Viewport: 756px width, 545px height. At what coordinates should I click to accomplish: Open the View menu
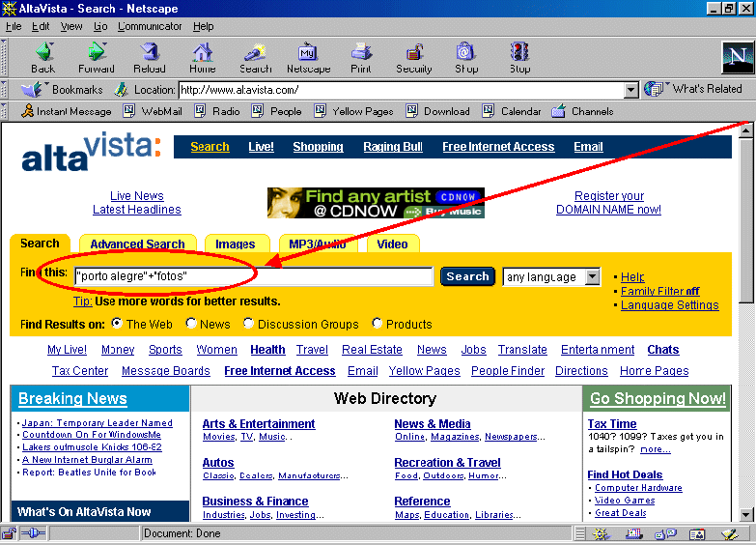pyautogui.click(x=71, y=26)
